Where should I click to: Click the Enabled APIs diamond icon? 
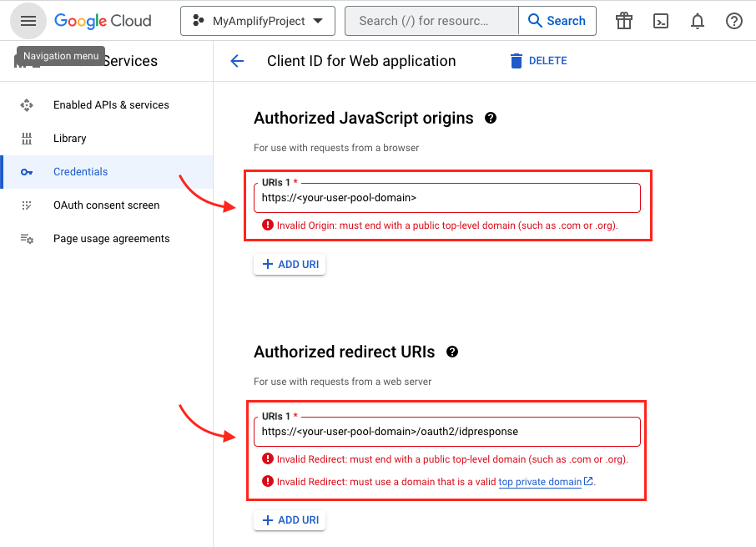(27, 104)
